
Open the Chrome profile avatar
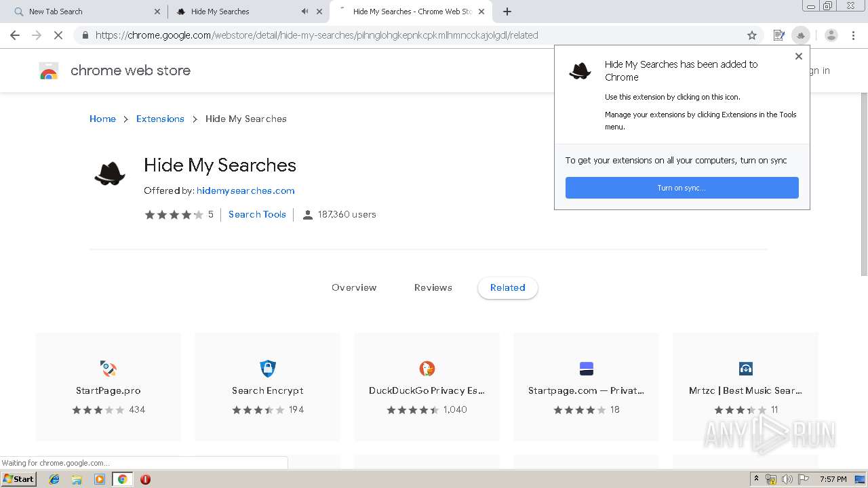pos(831,35)
